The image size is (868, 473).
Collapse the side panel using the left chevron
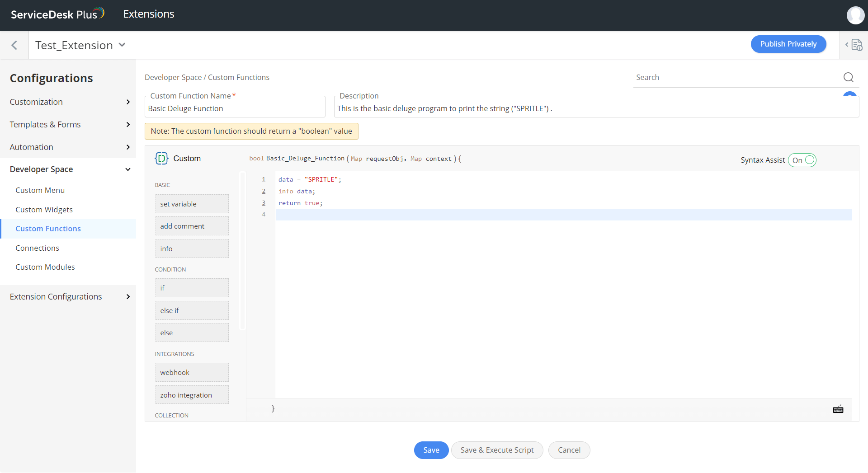[847, 45]
